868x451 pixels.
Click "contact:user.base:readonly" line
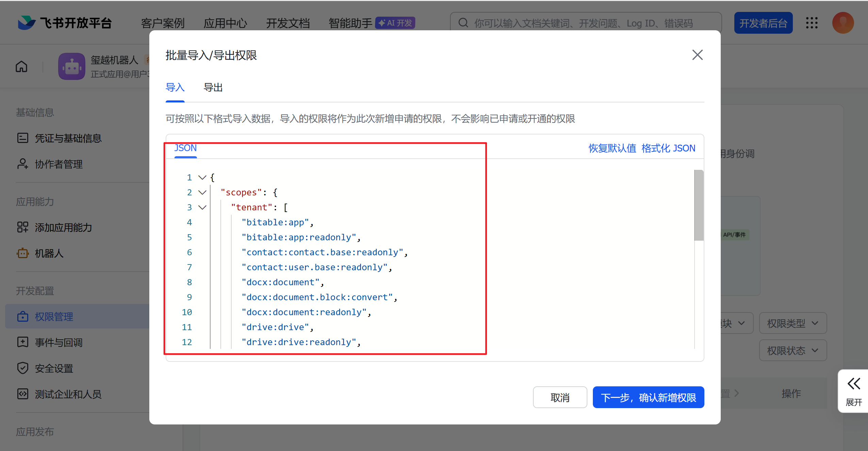click(316, 267)
